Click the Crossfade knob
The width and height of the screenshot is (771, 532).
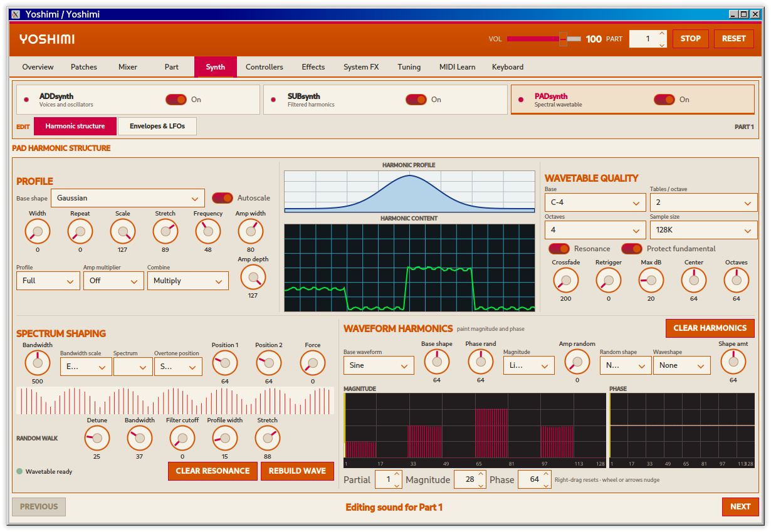tap(566, 280)
